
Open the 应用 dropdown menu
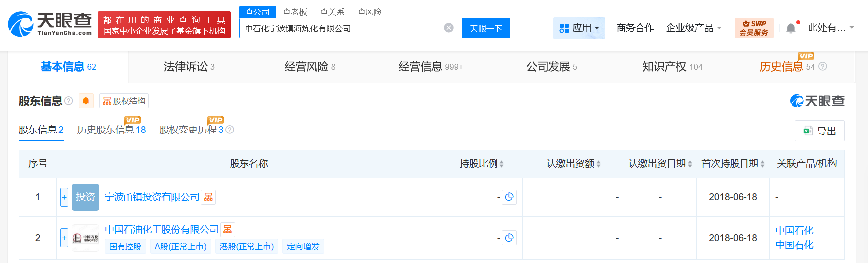[x=579, y=28]
